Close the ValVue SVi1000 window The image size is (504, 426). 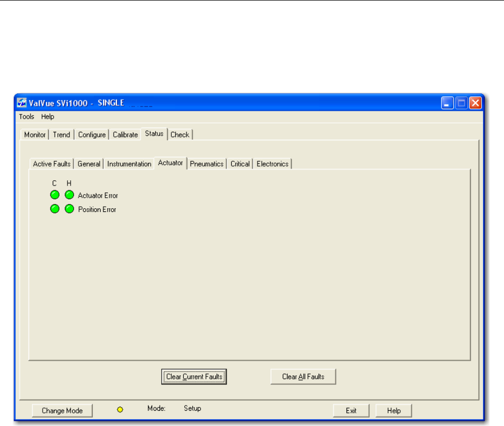[476, 103]
